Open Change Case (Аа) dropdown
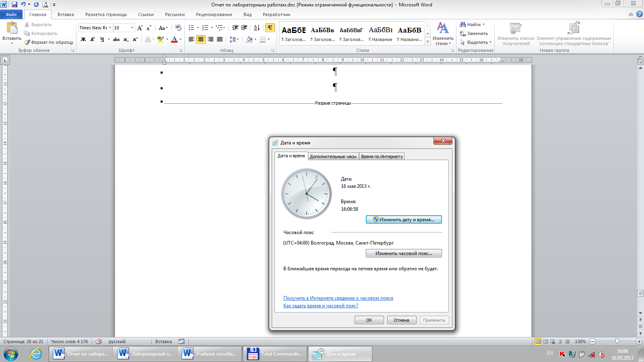Image resolution: width=644 pixels, height=362 pixels. [163, 28]
